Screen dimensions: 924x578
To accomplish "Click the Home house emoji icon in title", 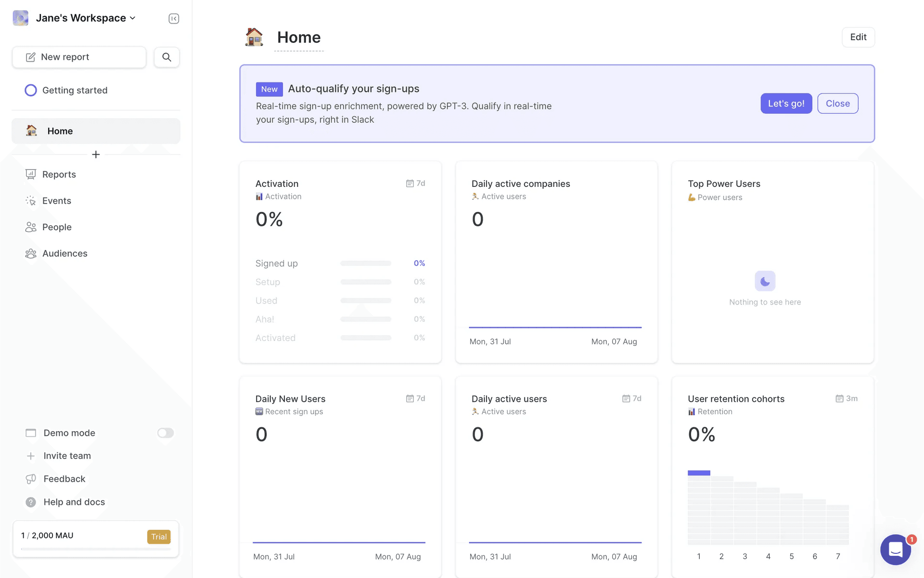I will tap(254, 38).
